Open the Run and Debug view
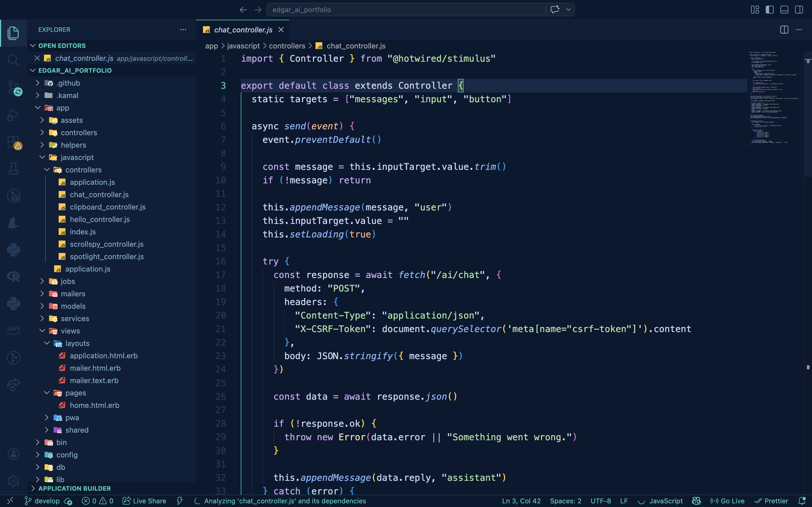 (14, 115)
